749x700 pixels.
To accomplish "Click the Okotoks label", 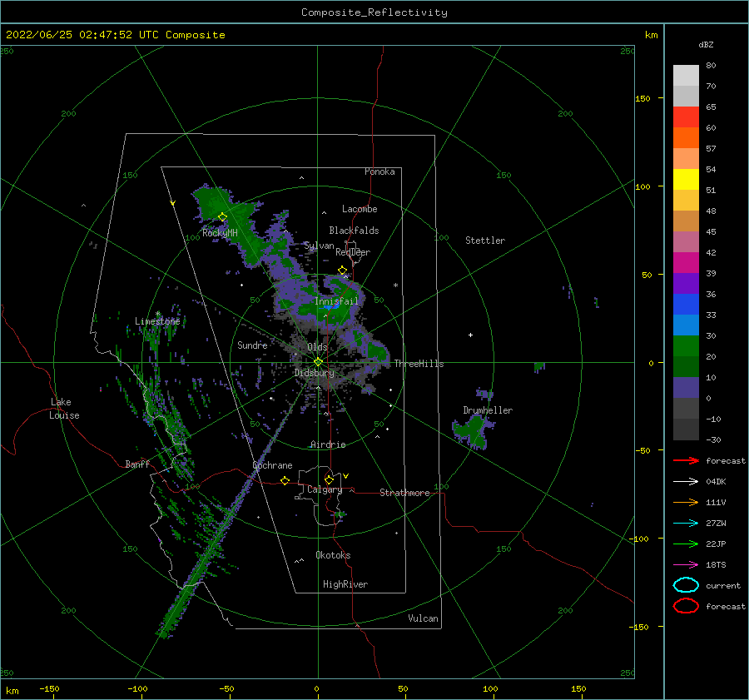I will pyautogui.click(x=333, y=556).
